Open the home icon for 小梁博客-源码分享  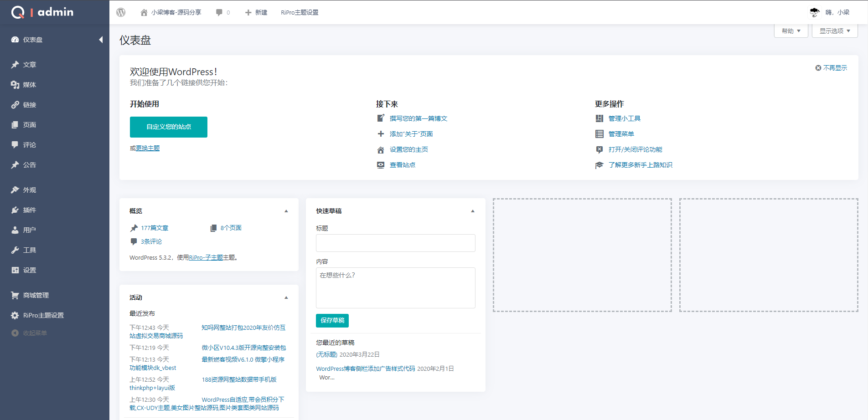(x=144, y=12)
